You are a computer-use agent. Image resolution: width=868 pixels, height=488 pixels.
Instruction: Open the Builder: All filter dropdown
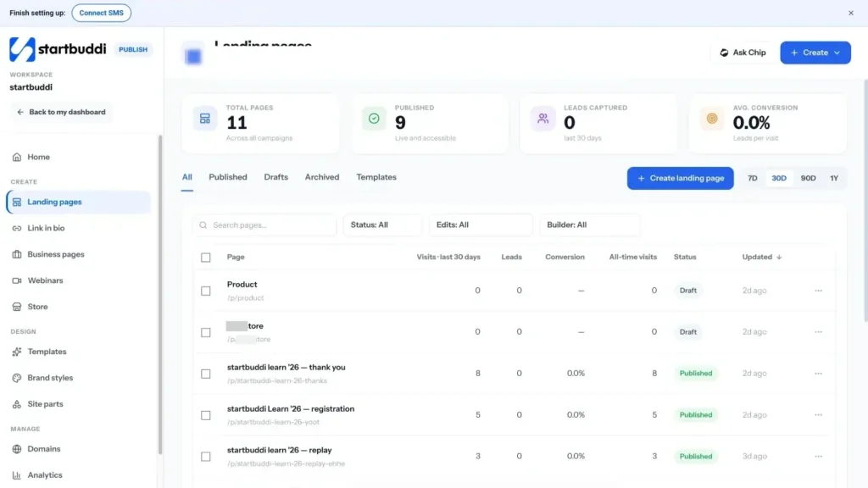(590, 225)
